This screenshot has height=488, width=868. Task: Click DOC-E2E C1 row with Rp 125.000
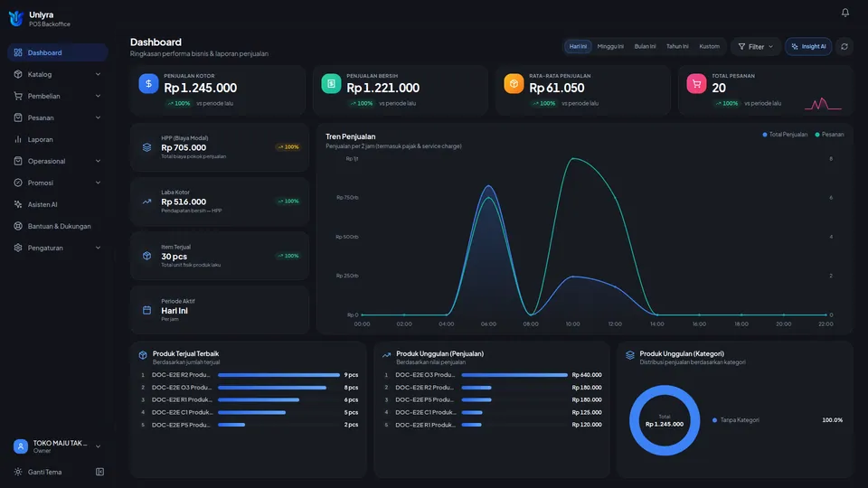pos(492,412)
